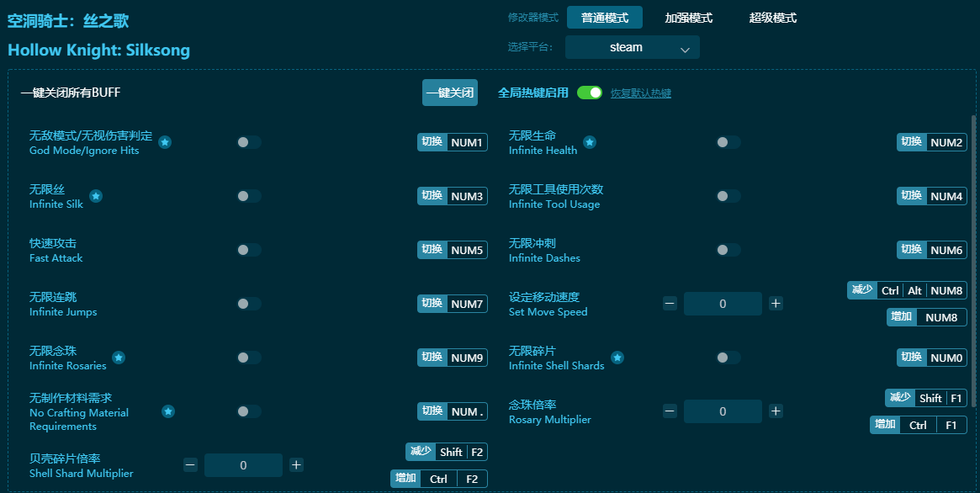The height and width of the screenshot is (493, 980).
Task: Click 恢复默认热键 restore default hotkeys link
Action: (641, 93)
